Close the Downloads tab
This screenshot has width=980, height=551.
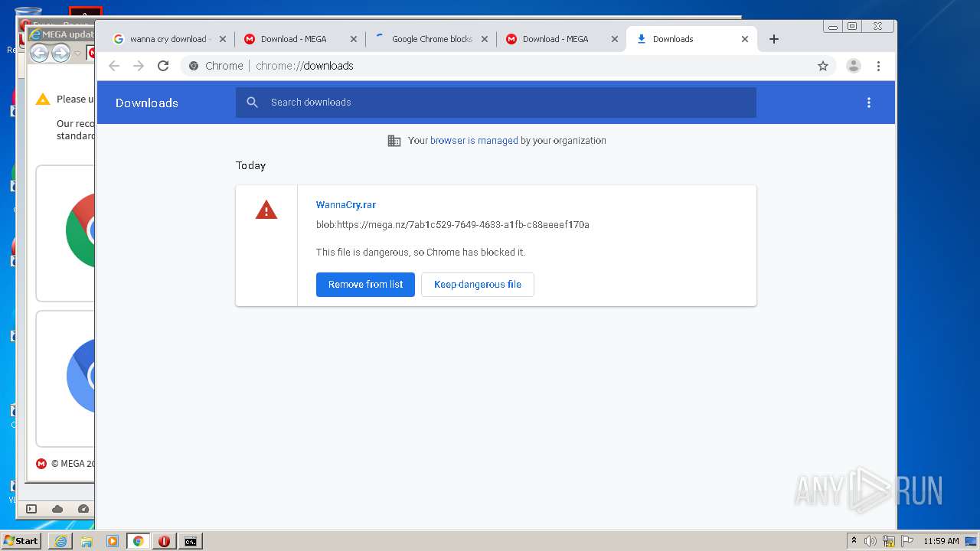coord(745,39)
